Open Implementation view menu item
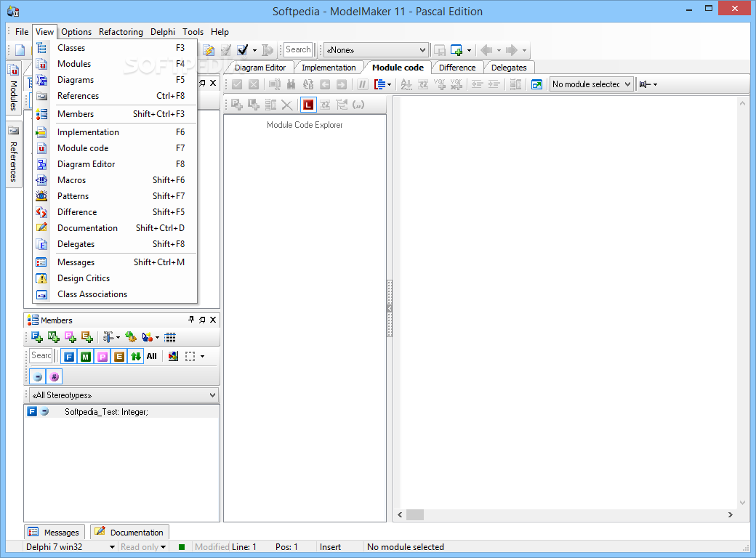This screenshot has width=756, height=558. pos(116,132)
